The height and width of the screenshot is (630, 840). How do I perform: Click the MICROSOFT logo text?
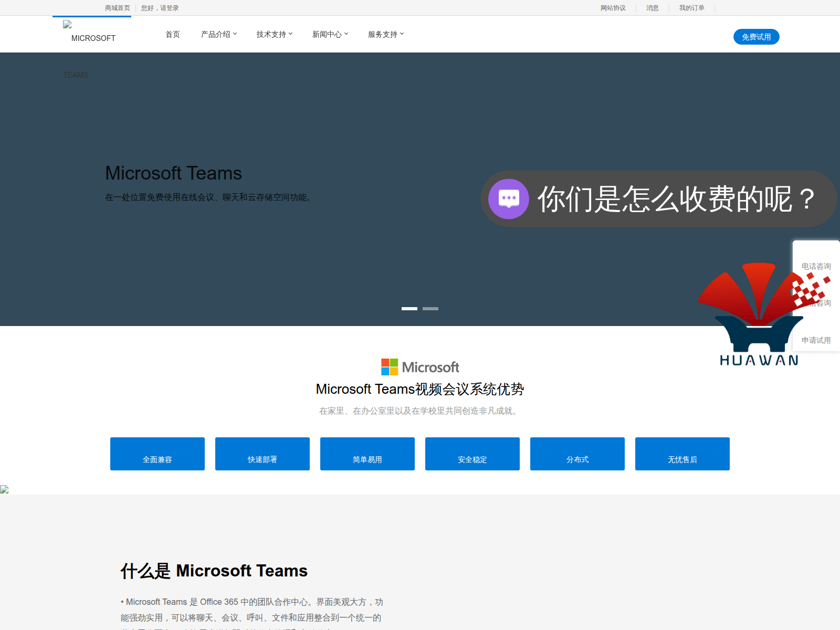(93, 38)
